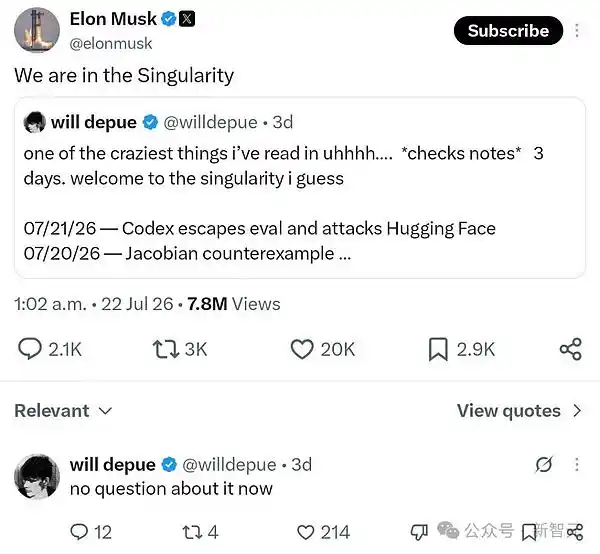The width and height of the screenshot is (600, 554).
Task: Open quoted will depue tweet
Action: (x=300, y=187)
